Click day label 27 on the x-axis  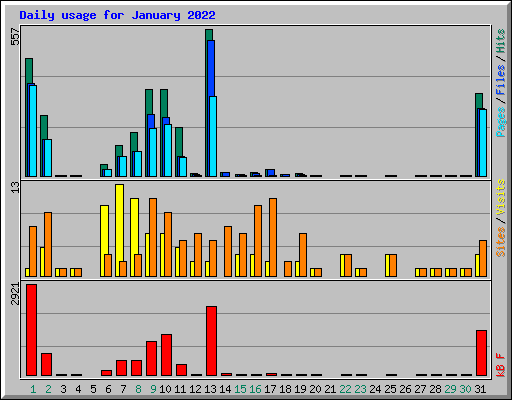click(x=420, y=389)
